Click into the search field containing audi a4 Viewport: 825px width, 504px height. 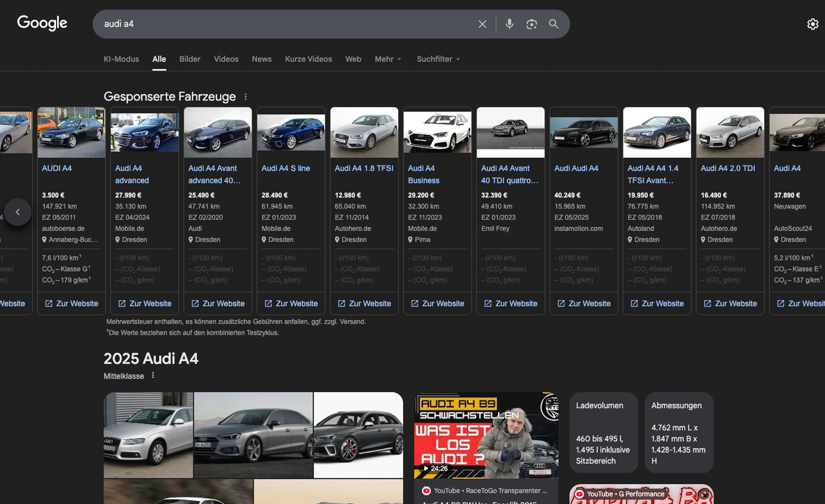(284, 24)
